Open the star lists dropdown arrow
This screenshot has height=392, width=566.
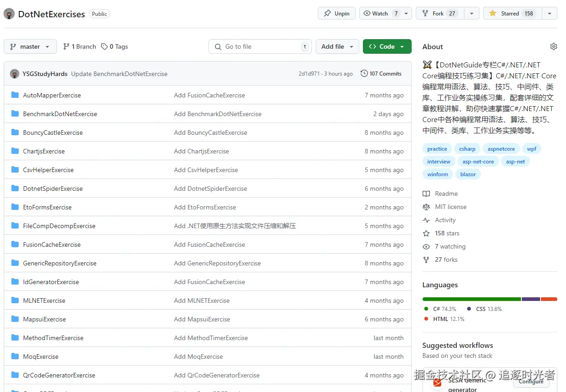(550, 13)
